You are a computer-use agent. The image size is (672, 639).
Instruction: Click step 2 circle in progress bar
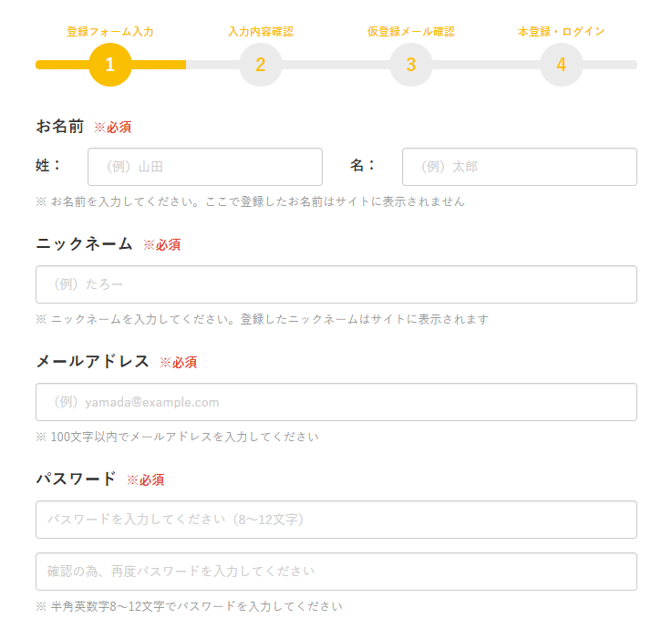[261, 65]
